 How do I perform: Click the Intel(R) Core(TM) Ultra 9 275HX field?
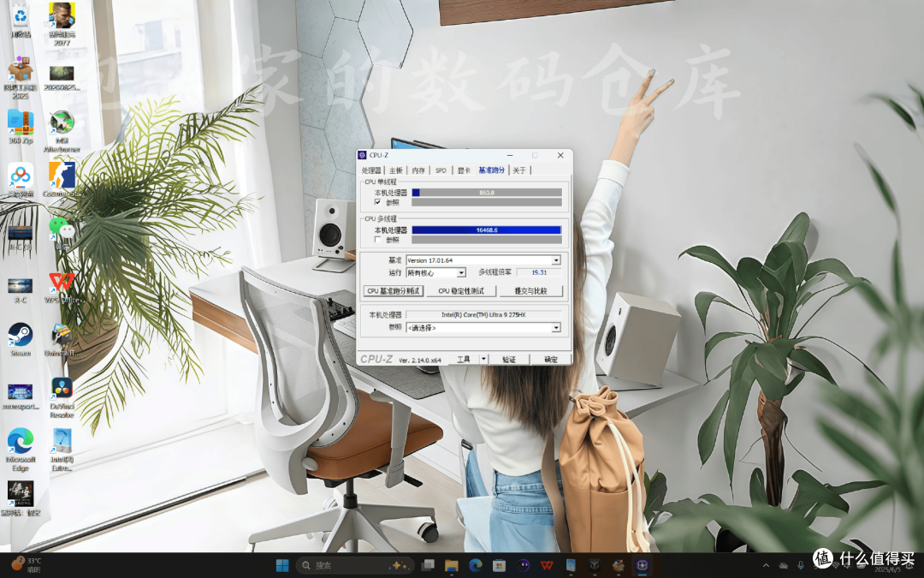(483, 315)
